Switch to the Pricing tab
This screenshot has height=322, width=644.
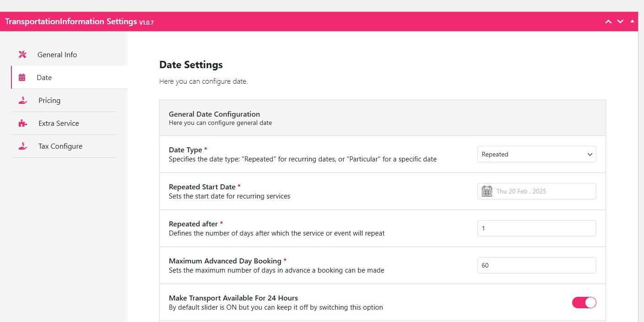64,100
